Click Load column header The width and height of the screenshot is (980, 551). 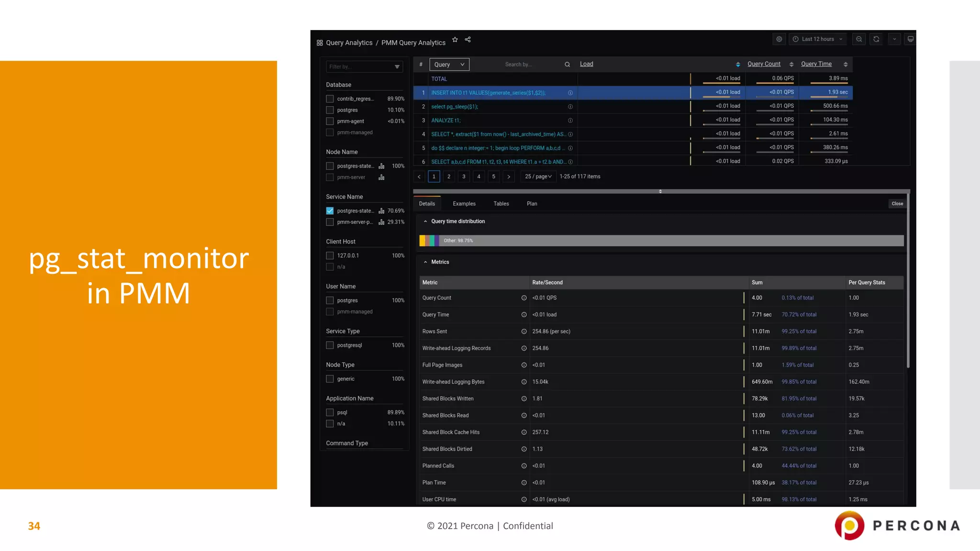586,64
